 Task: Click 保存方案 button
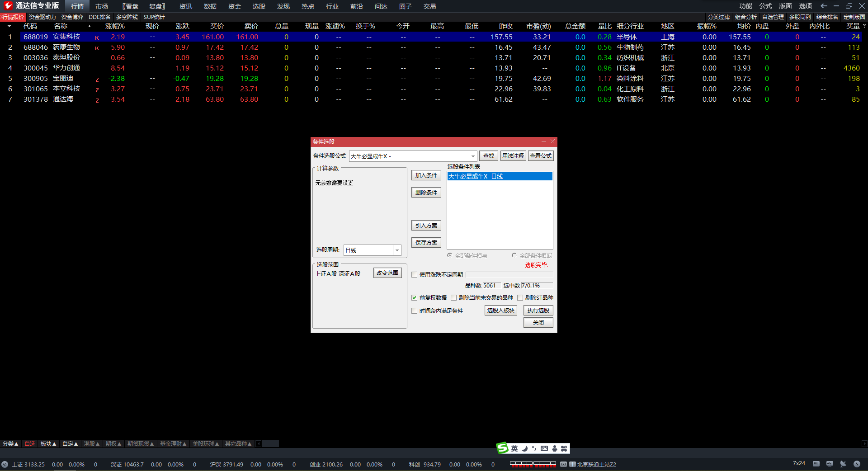426,243
